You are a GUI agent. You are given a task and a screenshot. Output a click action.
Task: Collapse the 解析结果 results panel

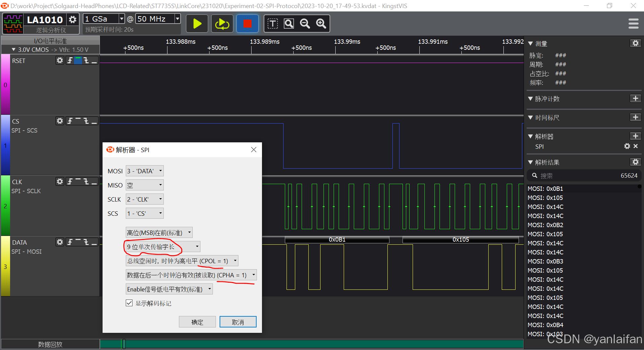pyautogui.click(x=531, y=163)
